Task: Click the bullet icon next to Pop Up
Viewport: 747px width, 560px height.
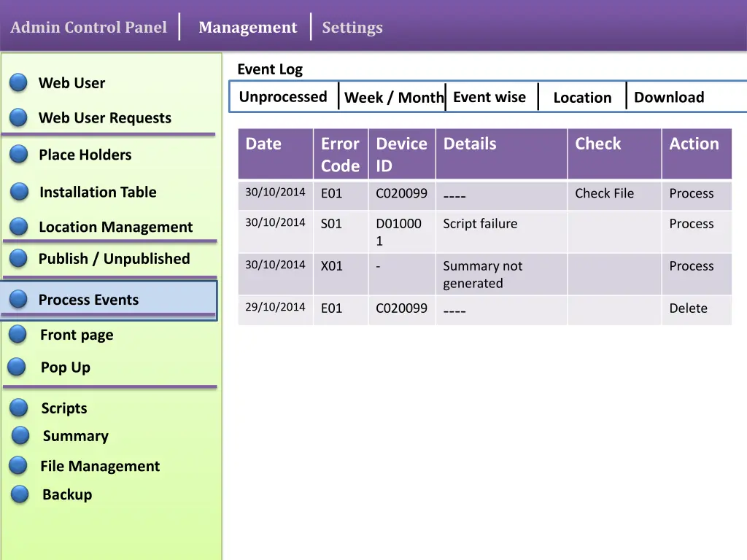Action: pyautogui.click(x=18, y=367)
